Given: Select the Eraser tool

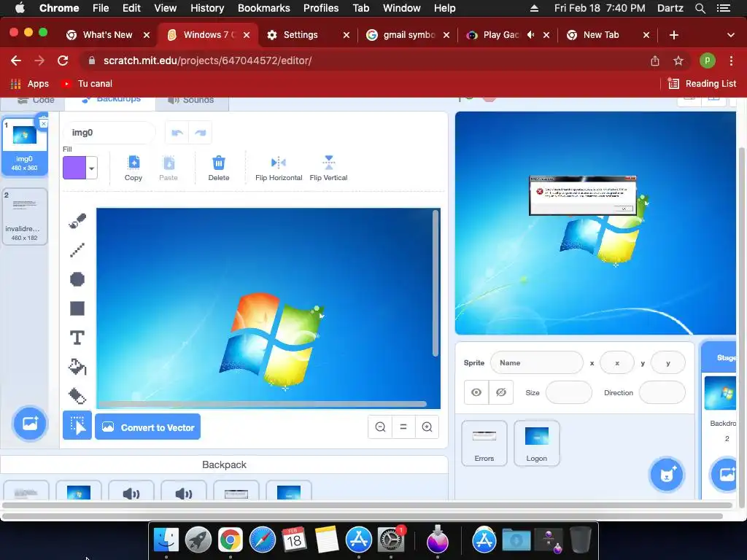Looking at the screenshot, I should pos(77,396).
